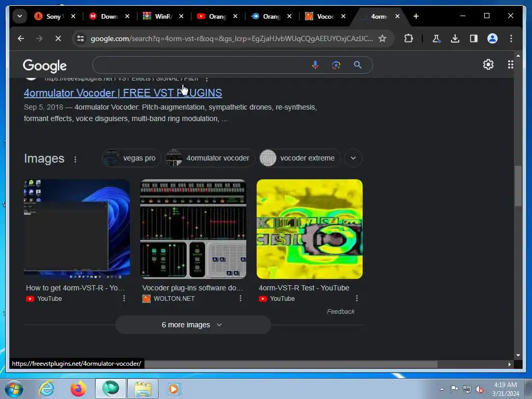This screenshot has height=399, width=532.
Task: Close the WinRAR tab
Action: (181, 16)
